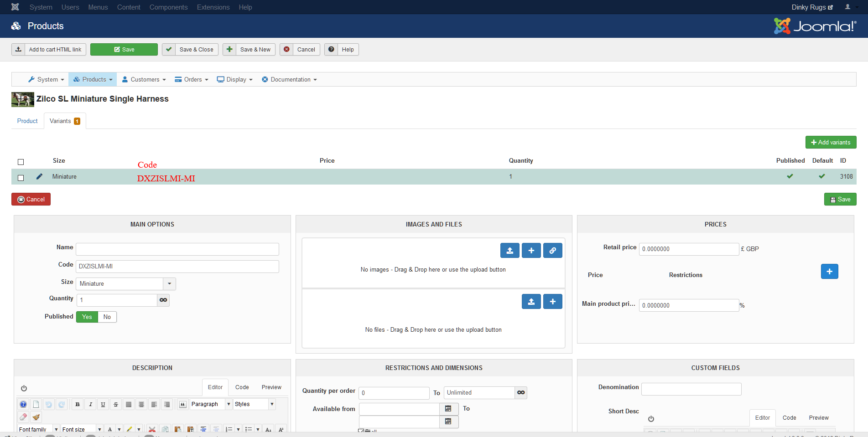
Task: Click the Add variants button
Action: pyautogui.click(x=831, y=142)
